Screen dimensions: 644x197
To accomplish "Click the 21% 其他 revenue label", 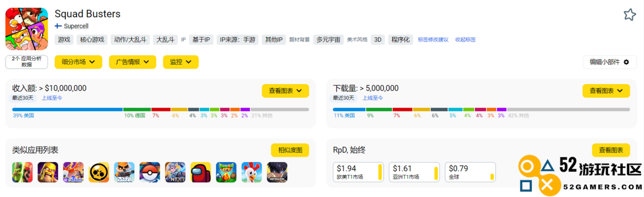I will pos(262,115).
